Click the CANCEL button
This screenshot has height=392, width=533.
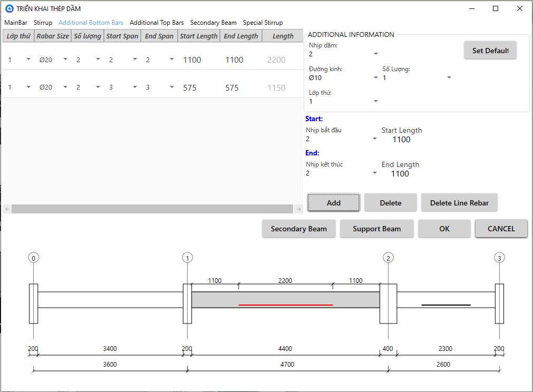pos(501,229)
